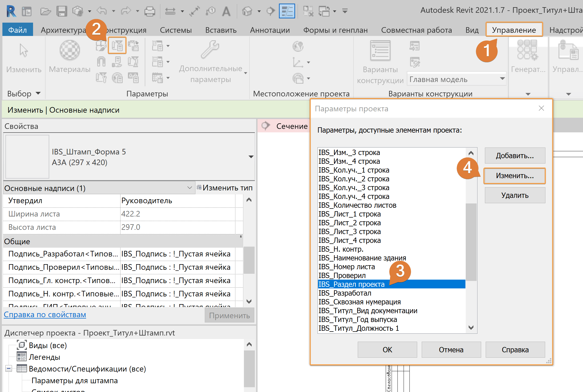Click the Close Inactive Views icon
Viewport: 583px width, 392px height.
[x=308, y=11]
